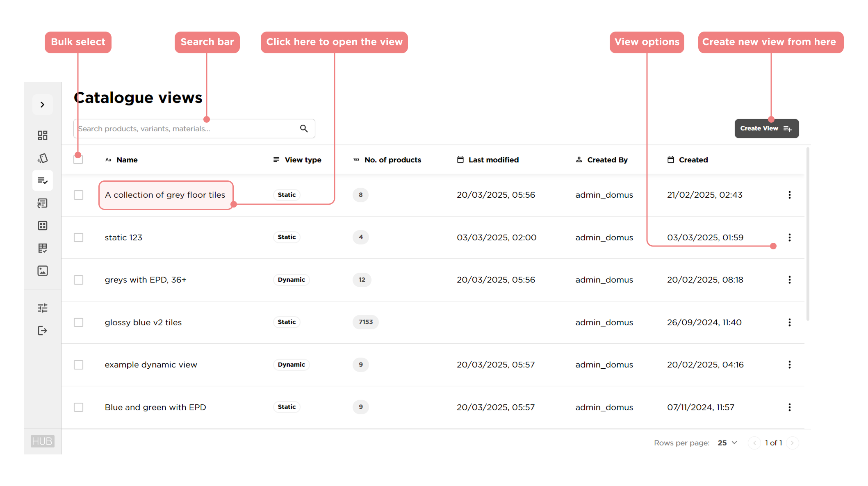The height and width of the screenshot is (486, 868).
Task: Open the four-square grid box icon in the sidebar
Action: [x=43, y=226]
